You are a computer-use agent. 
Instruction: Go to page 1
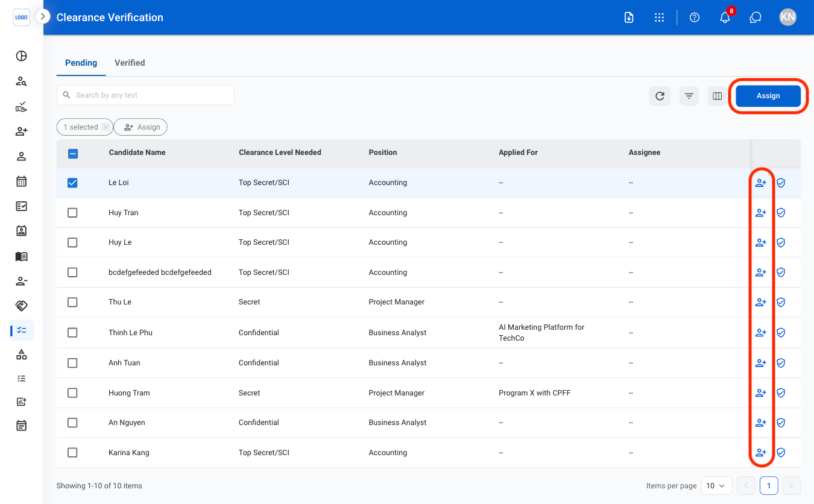click(769, 485)
